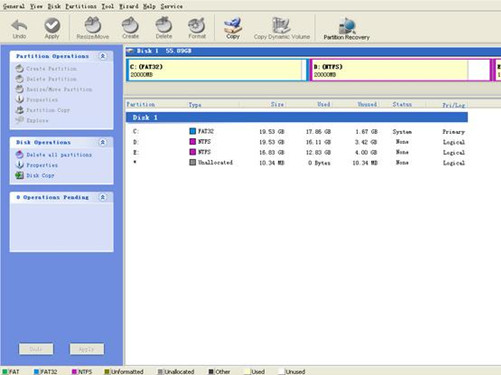Click the Size column header
This screenshot has width=501, height=375.
point(277,104)
